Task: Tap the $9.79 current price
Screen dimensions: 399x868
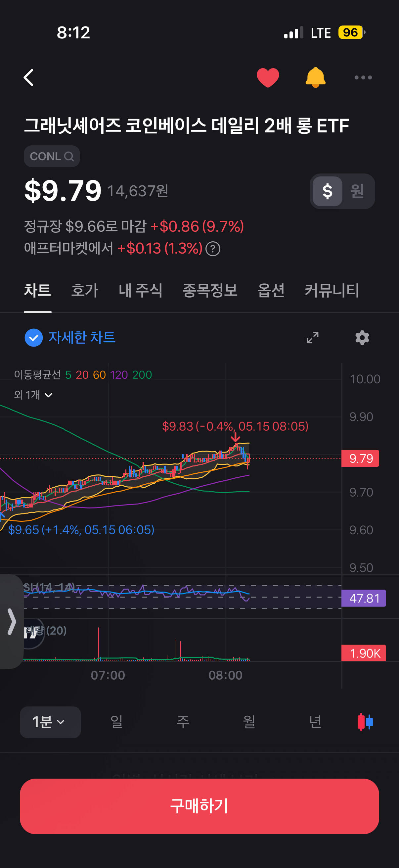Action: (63, 190)
